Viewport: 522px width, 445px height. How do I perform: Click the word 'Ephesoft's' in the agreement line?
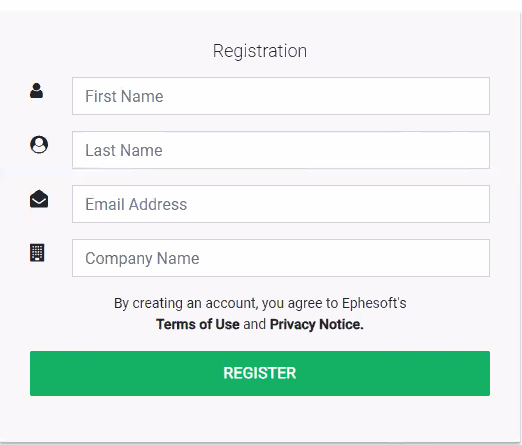coord(374,303)
